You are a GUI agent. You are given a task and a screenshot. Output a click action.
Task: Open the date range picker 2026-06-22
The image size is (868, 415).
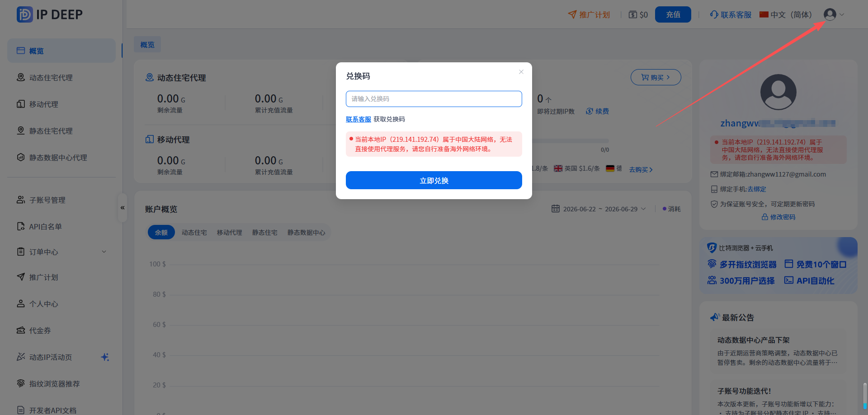[x=600, y=209]
